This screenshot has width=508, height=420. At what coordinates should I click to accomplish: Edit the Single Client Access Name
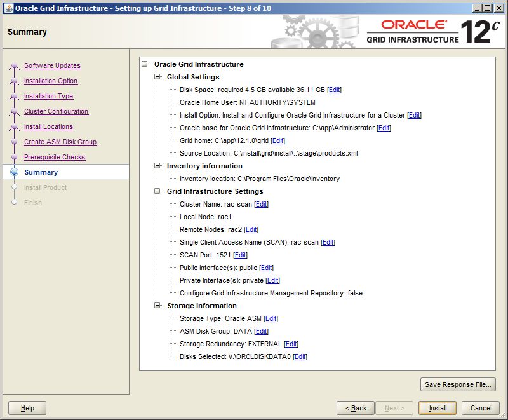[328, 242]
